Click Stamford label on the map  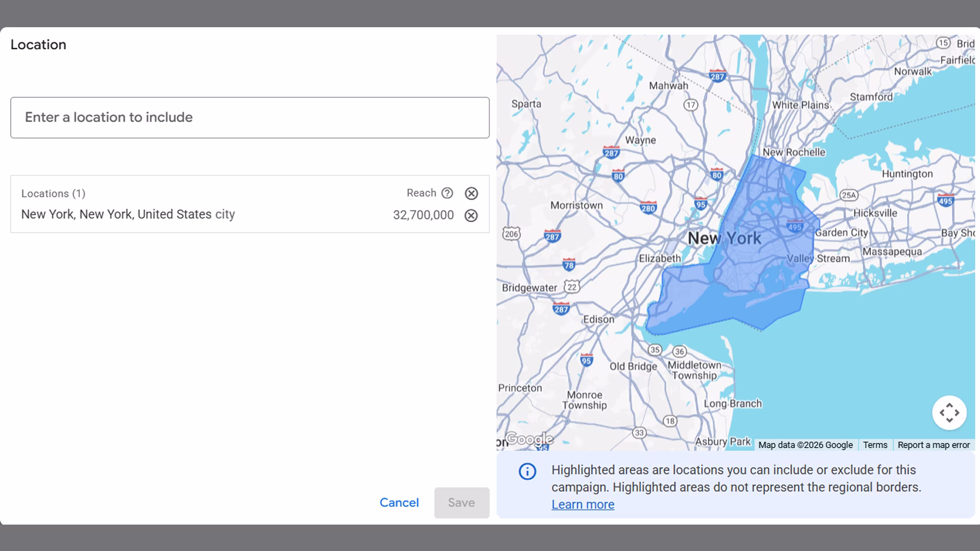point(871,97)
